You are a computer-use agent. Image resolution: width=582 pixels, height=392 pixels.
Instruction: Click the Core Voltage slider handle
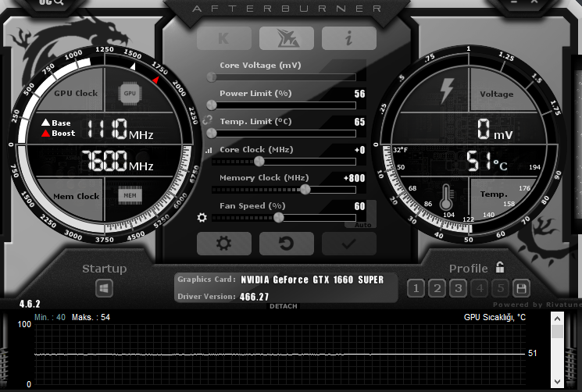(212, 77)
